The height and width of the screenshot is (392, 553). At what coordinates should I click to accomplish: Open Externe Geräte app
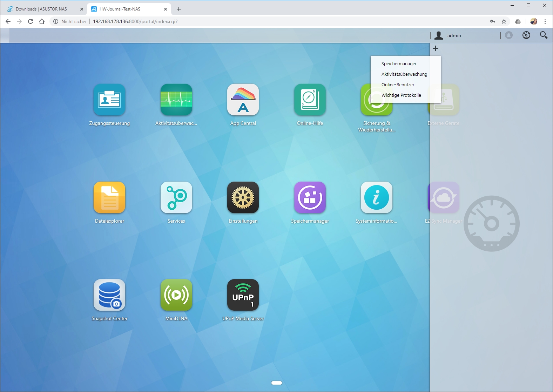tap(444, 100)
